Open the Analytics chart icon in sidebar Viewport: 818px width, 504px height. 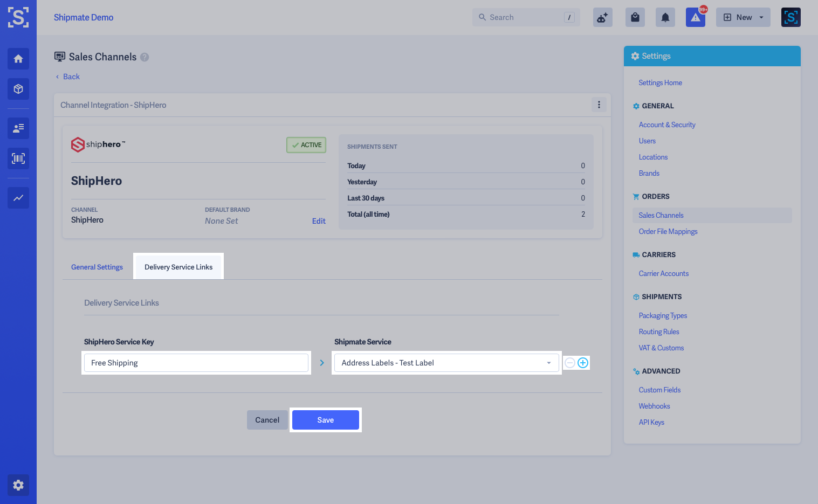coord(18,198)
